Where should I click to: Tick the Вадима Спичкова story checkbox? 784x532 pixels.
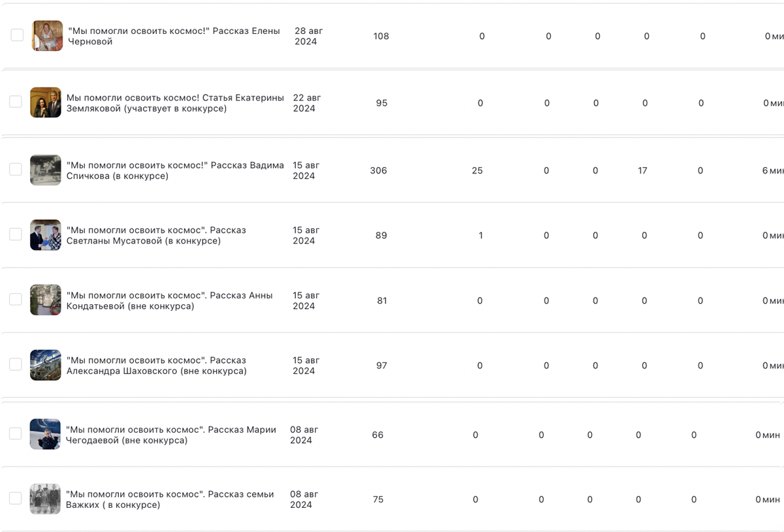click(x=16, y=169)
